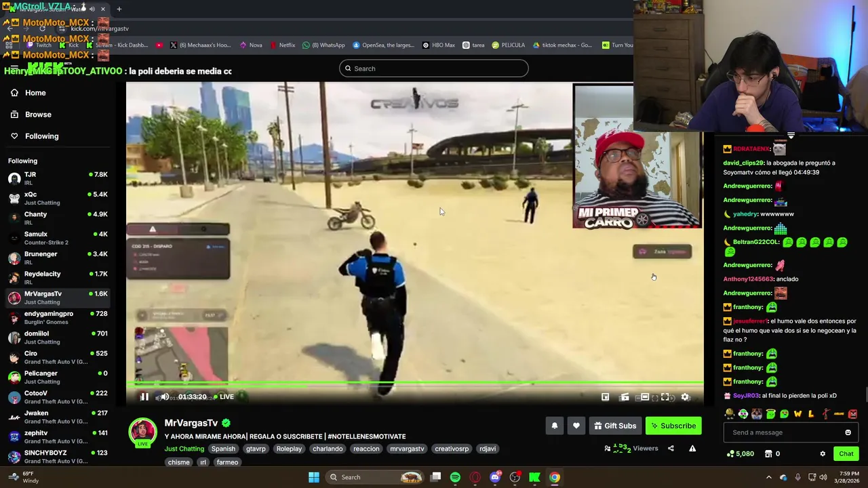Screen dimensions: 868x488
Task: Select the Just Chatting category link
Action: point(184,449)
